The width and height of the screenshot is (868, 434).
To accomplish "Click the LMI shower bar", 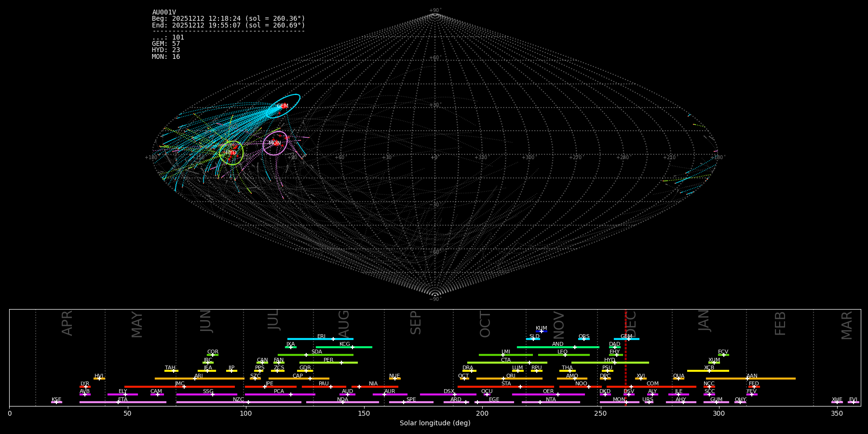I will point(506,355).
